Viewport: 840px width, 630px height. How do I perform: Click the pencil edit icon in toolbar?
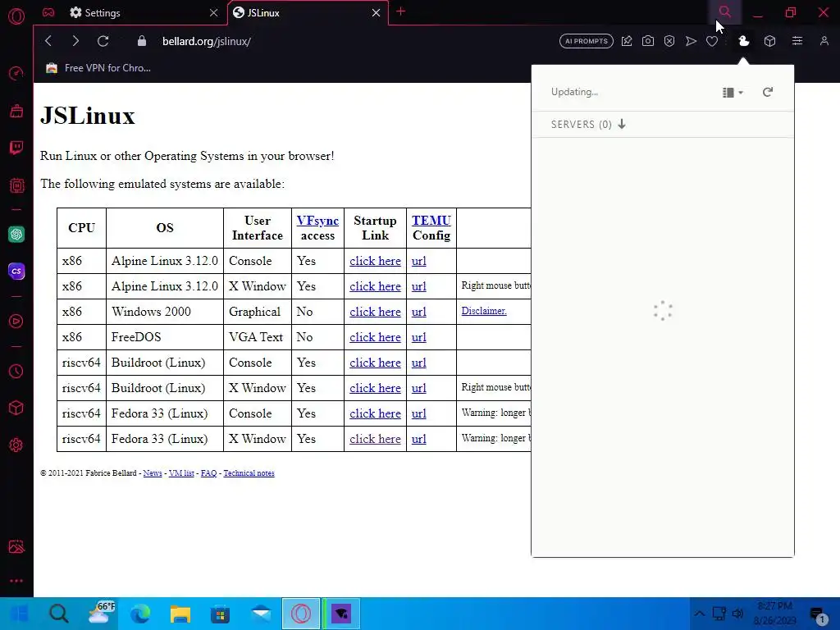point(627,41)
